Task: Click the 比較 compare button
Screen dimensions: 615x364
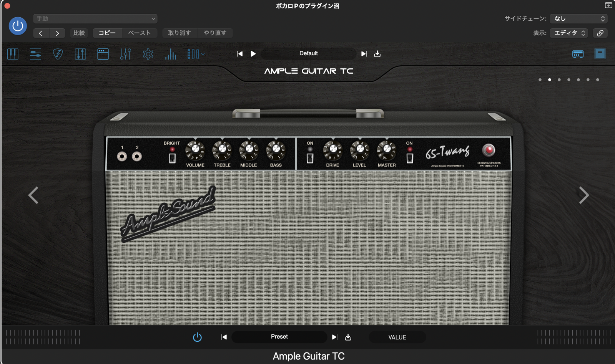Action: point(79,33)
